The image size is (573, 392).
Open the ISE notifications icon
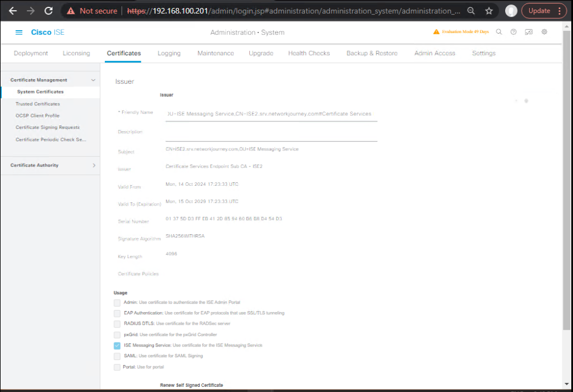tap(529, 32)
